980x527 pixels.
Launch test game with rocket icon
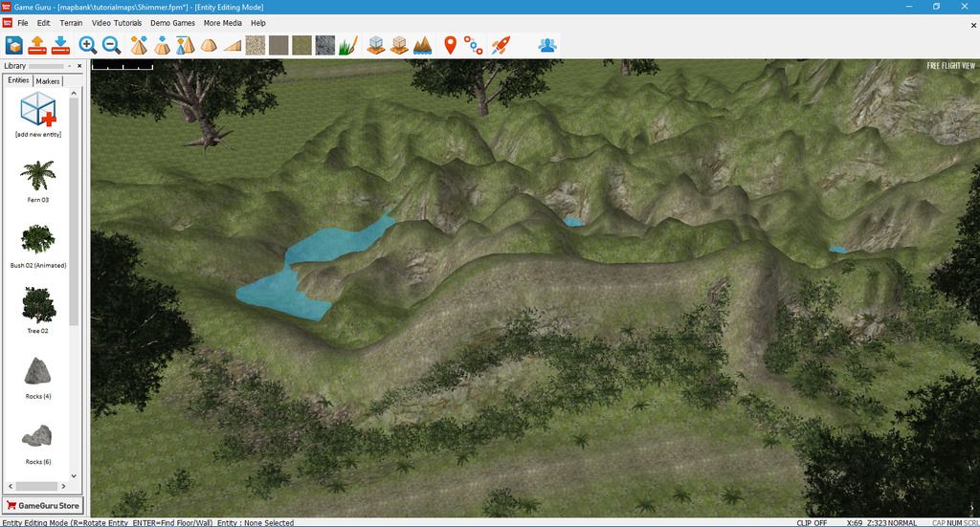501,45
